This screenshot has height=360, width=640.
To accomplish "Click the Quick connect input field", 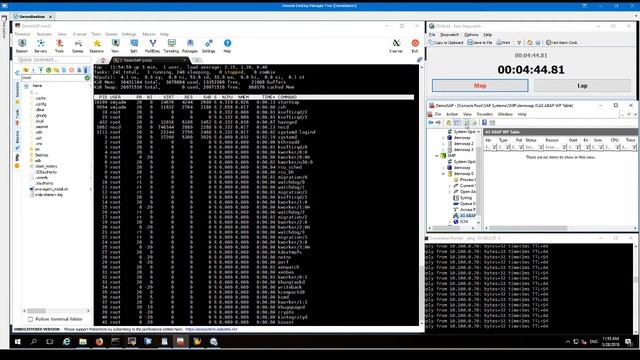I will coord(53,60).
